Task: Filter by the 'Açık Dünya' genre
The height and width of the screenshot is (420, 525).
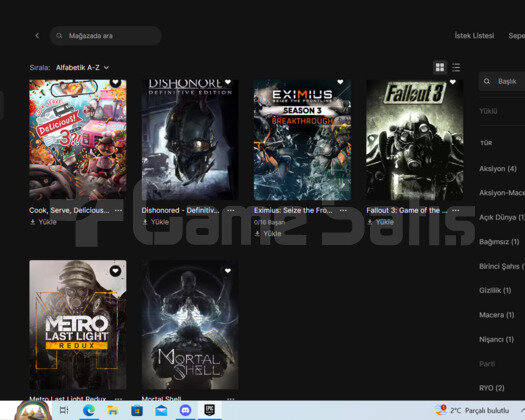Action: point(502,217)
